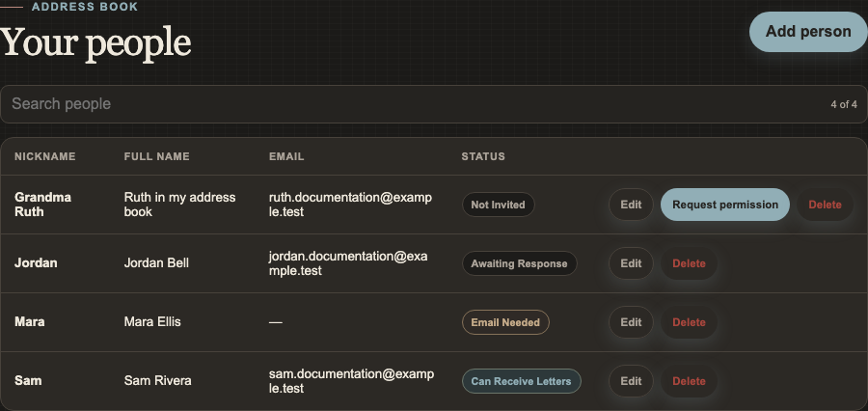Edit Jordan Bell's entry
Image resolution: width=868 pixels, height=411 pixels.
click(631, 263)
